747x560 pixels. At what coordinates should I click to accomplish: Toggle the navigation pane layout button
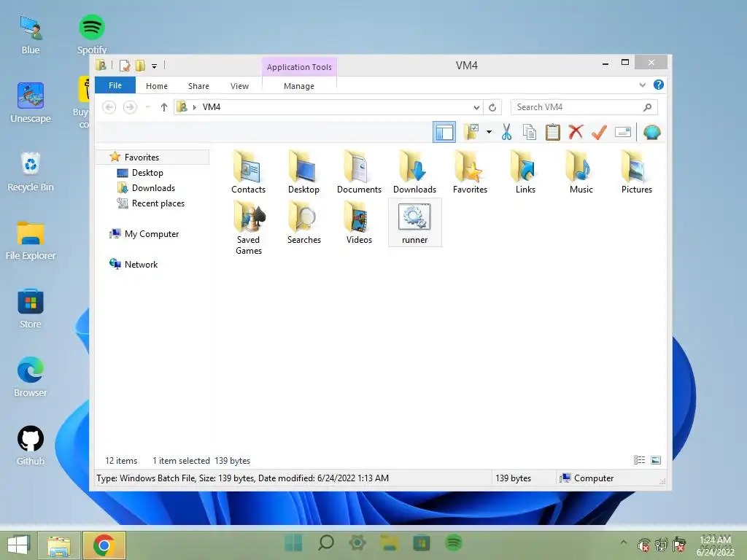pos(444,132)
